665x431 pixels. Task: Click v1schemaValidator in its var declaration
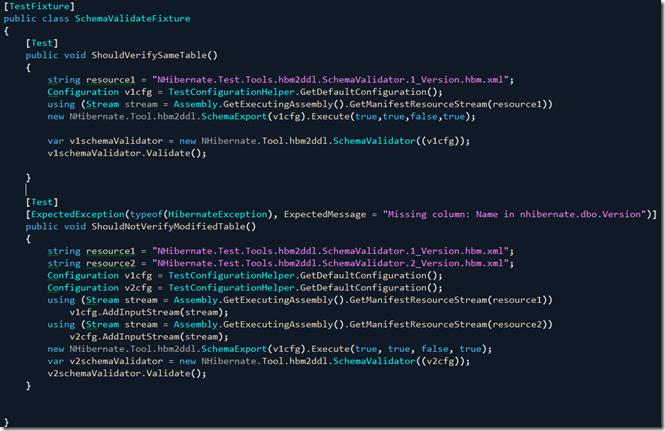pos(116,141)
